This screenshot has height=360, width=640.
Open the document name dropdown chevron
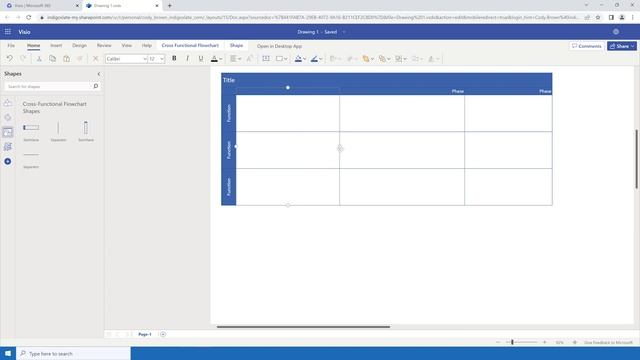click(x=344, y=32)
